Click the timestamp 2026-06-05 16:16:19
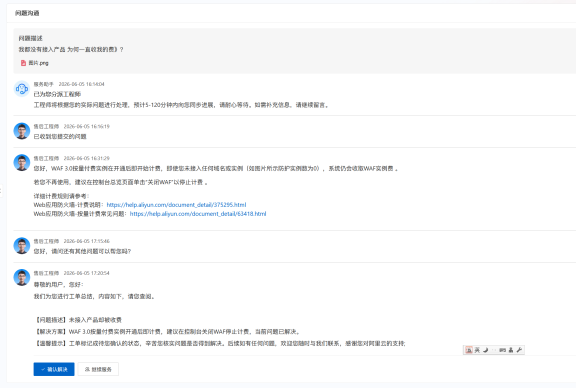The width and height of the screenshot is (576, 388). [x=87, y=126]
